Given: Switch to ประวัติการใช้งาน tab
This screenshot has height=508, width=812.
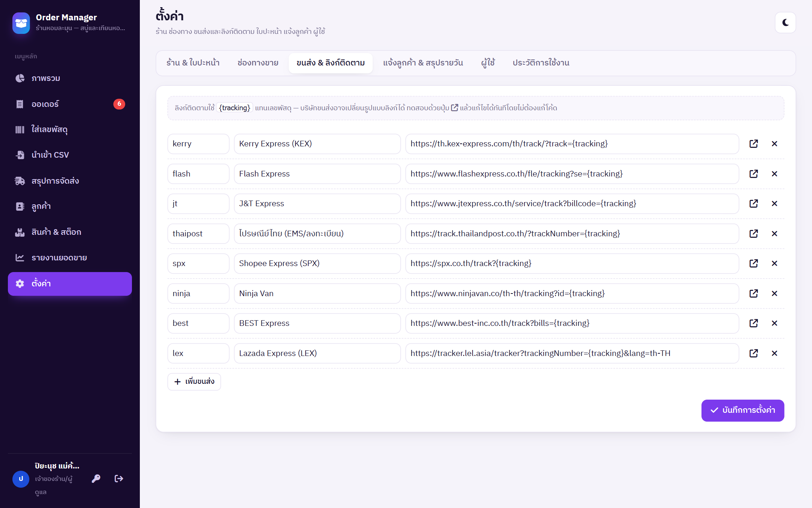Looking at the screenshot, I should [x=541, y=63].
